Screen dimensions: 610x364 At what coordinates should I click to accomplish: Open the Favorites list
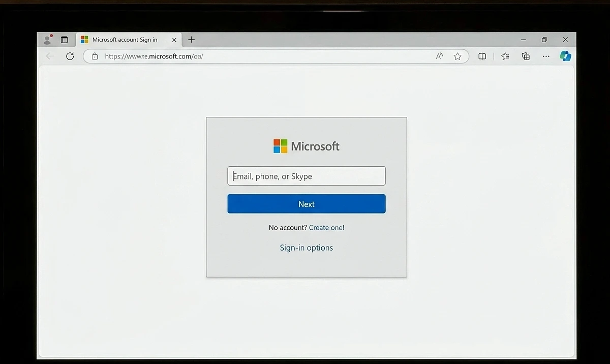[x=505, y=56]
